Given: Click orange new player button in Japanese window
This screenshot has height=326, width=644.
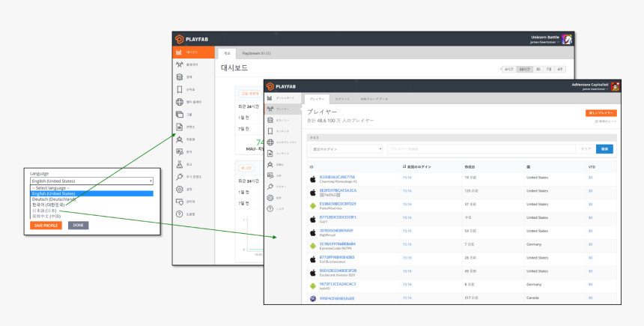Looking at the screenshot, I should click(x=601, y=112).
